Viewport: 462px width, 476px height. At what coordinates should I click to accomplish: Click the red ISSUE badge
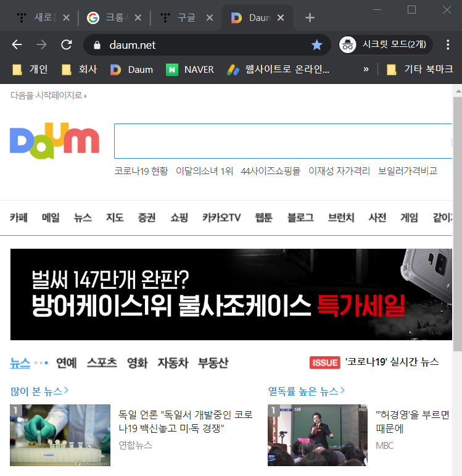(x=325, y=362)
